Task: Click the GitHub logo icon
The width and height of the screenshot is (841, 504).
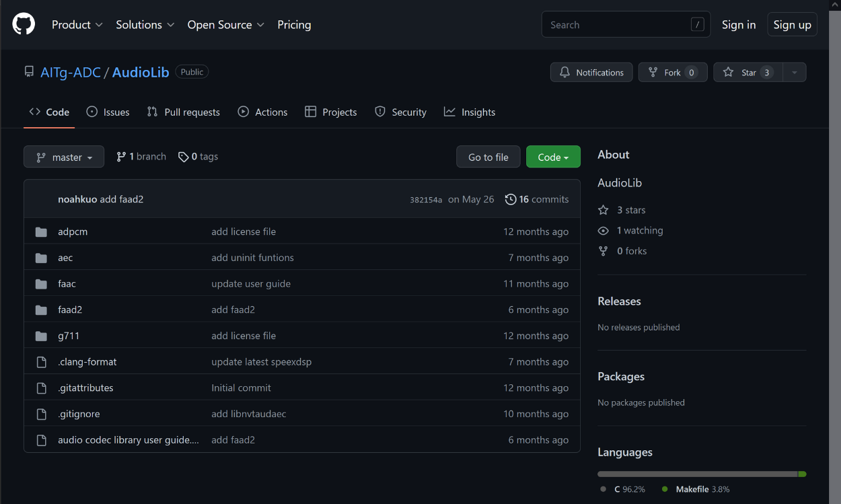Action: 24,25
